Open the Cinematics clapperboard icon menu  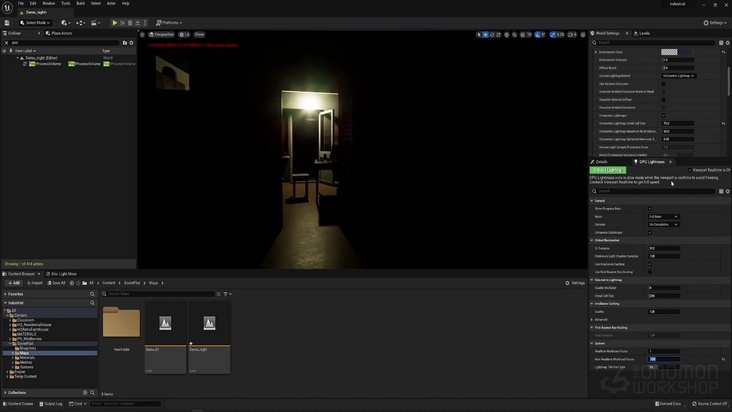point(95,22)
